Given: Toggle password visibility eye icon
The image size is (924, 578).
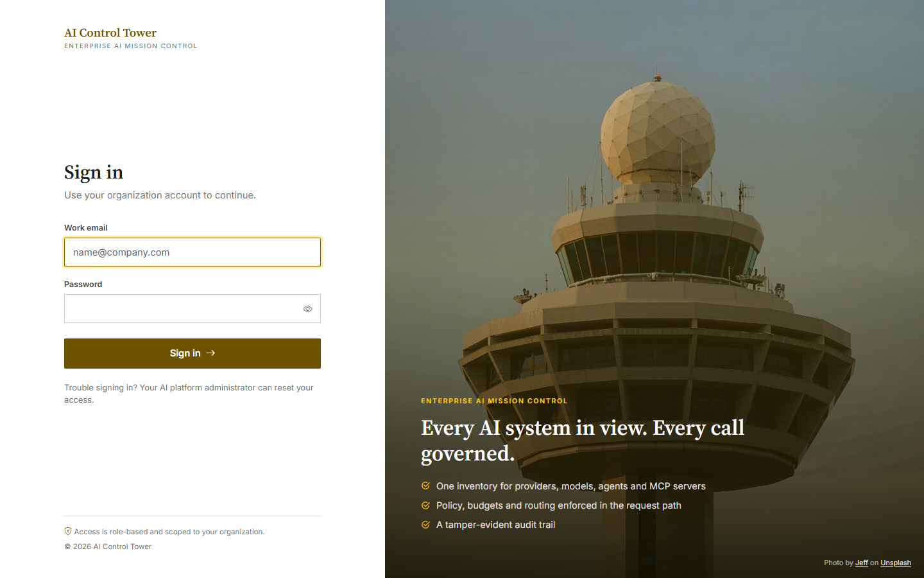Looking at the screenshot, I should [x=307, y=309].
